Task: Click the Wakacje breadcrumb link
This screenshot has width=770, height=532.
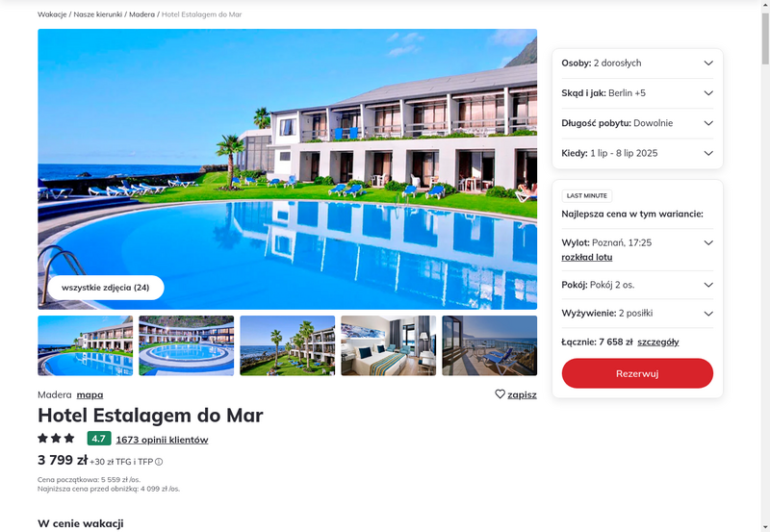Action: (52, 14)
